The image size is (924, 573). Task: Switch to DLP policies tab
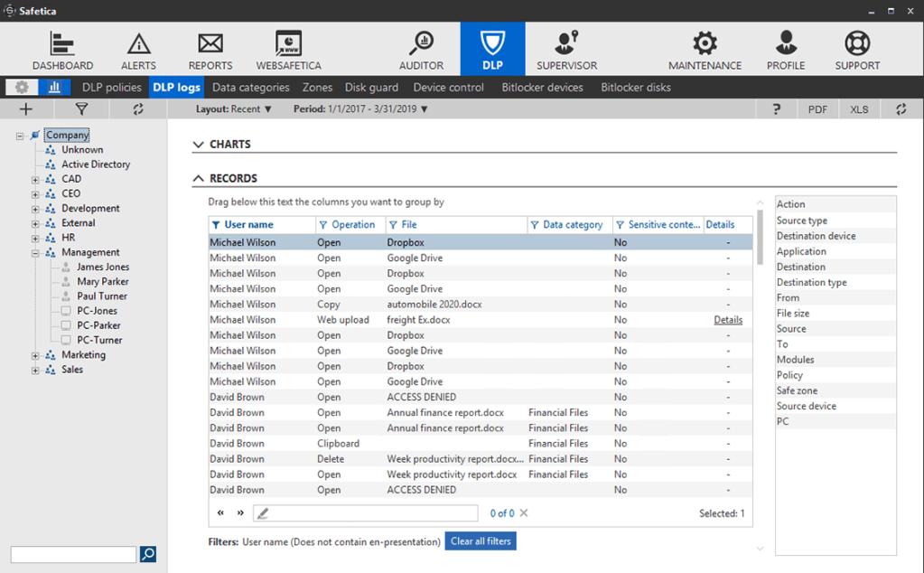pyautogui.click(x=112, y=88)
